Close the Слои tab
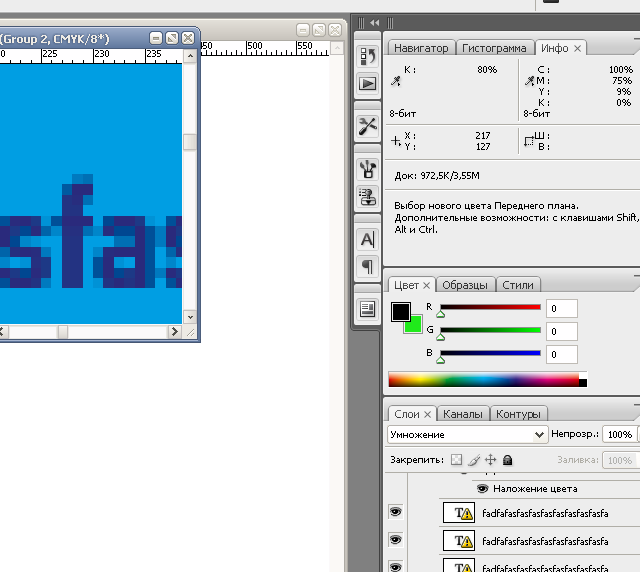The image size is (640, 572). (x=427, y=414)
